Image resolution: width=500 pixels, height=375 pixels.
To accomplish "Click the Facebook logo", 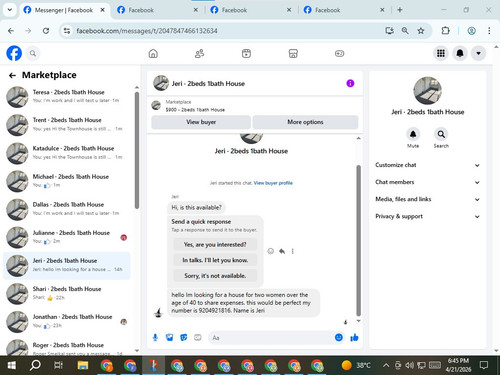I will pyautogui.click(x=14, y=53).
